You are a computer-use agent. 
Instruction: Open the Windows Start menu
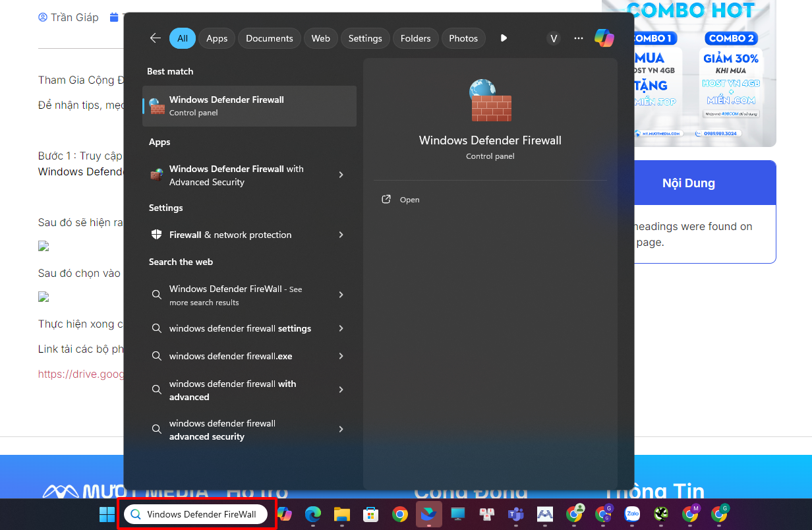pos(106,514)
